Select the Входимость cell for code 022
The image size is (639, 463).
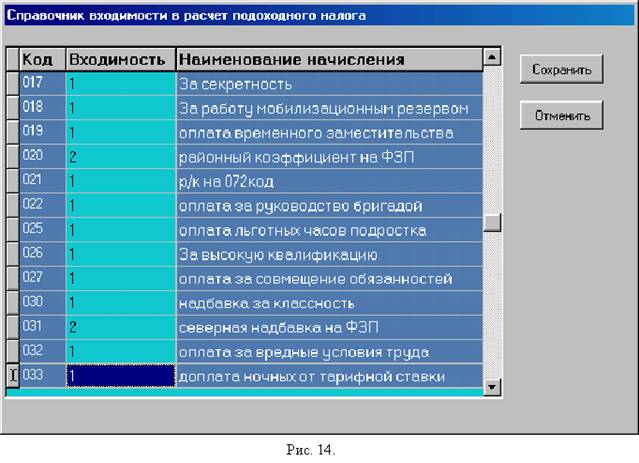click(121, 205)
